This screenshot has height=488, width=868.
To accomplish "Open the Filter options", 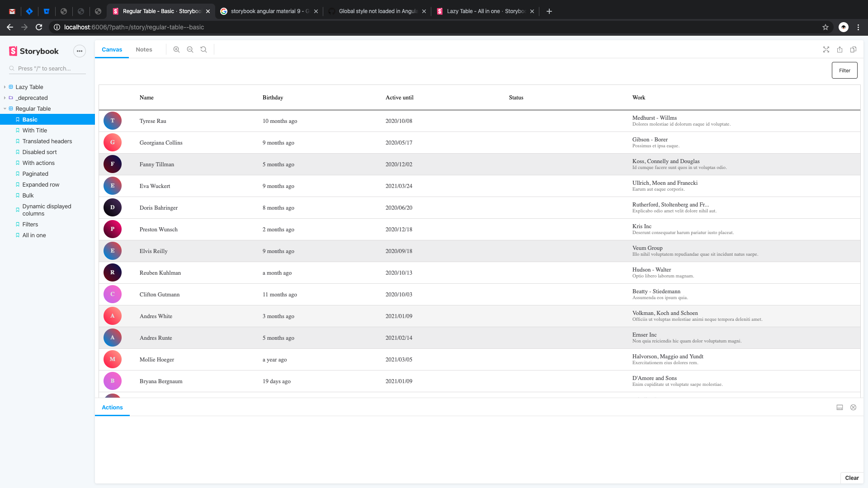I will (x=844, y=70).
